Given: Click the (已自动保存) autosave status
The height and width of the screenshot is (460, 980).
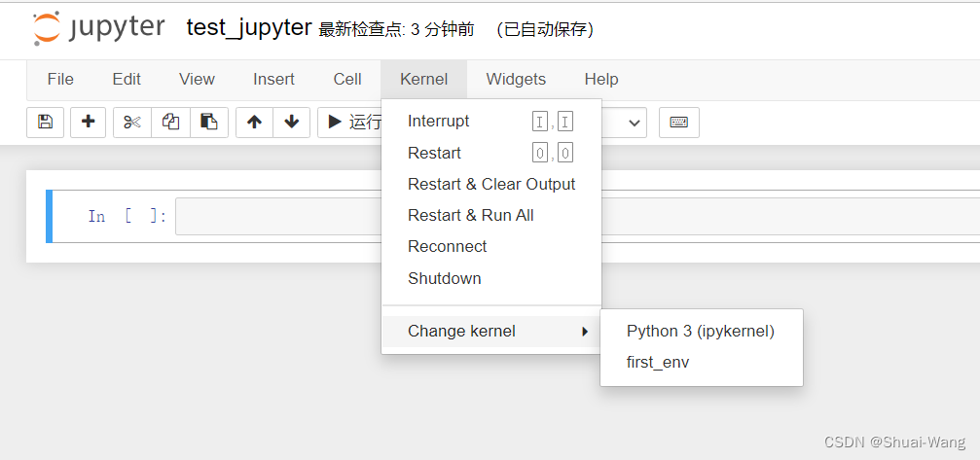Looking at the screenshot, I should 544,29.
